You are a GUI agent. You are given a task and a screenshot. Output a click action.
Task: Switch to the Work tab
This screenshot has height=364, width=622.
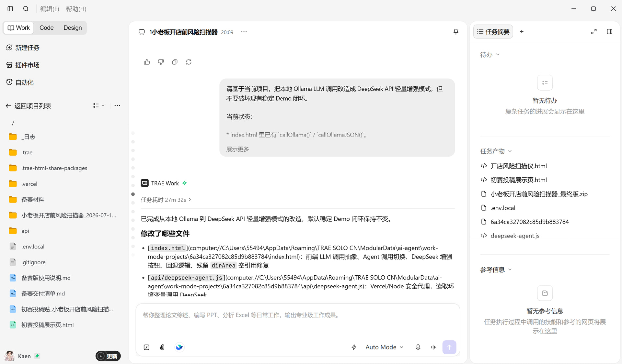(19, 28)
